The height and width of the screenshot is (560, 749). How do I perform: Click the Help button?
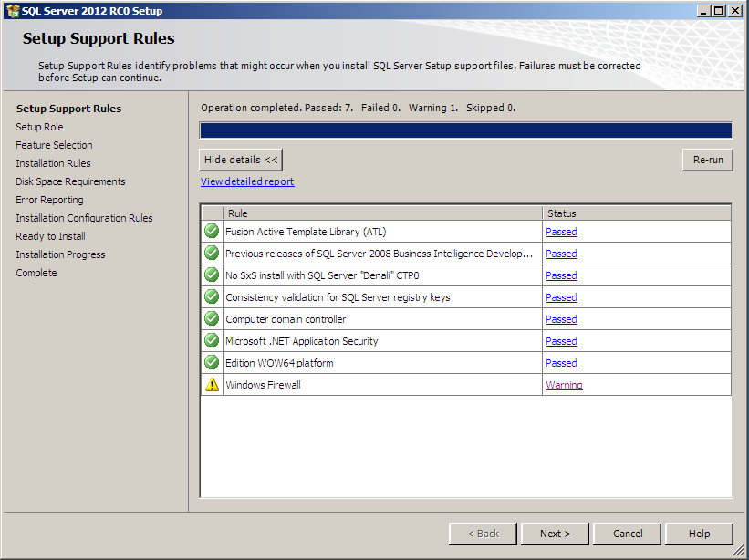[x=699, y=534]
